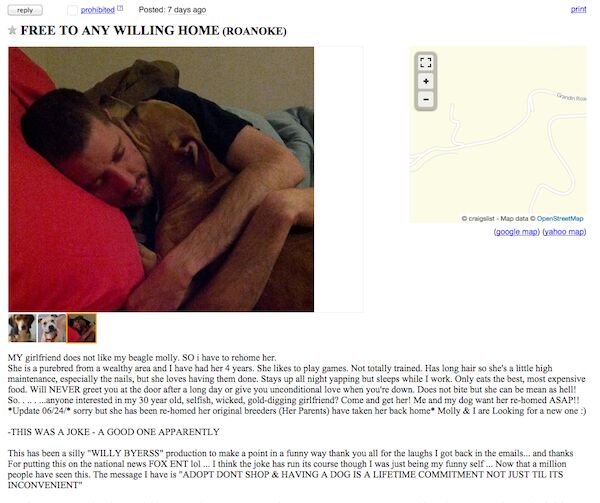Zoom out the map with minus icon
600x503 pixels.
(426, 100)
